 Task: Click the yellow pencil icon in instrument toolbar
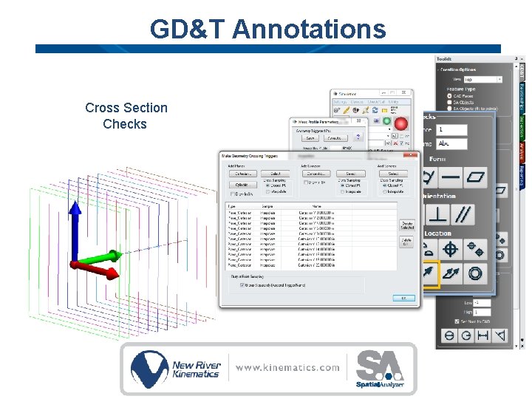(x=347, y=110)
